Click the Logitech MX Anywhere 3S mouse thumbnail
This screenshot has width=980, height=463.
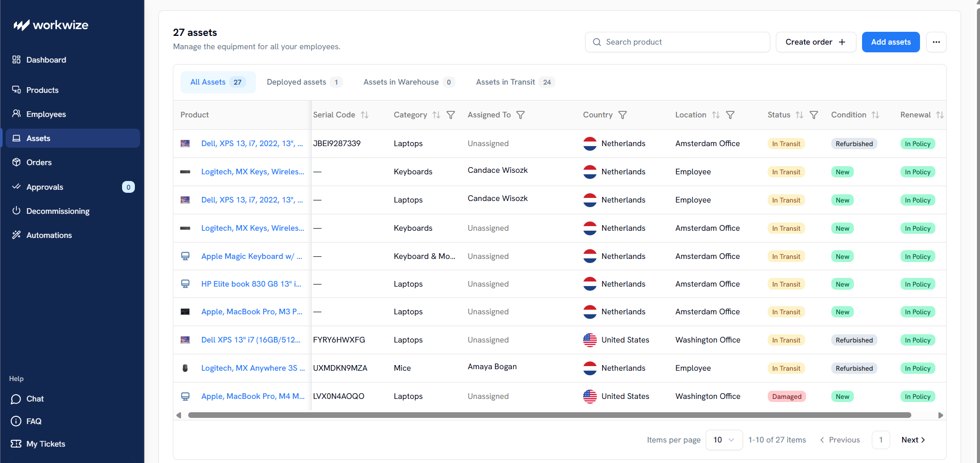pyautogui.click(x=185, y=368)
